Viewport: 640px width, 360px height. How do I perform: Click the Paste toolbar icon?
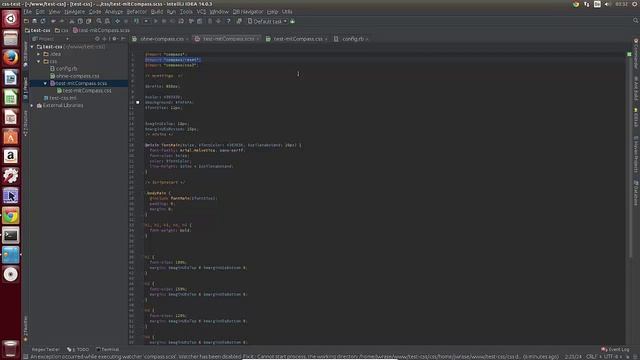pos(89,21)
